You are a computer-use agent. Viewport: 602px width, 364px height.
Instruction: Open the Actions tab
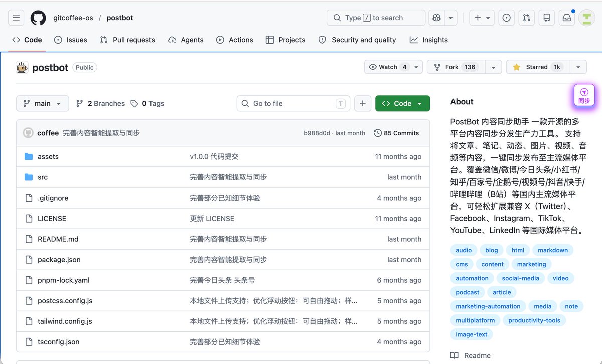235,40
